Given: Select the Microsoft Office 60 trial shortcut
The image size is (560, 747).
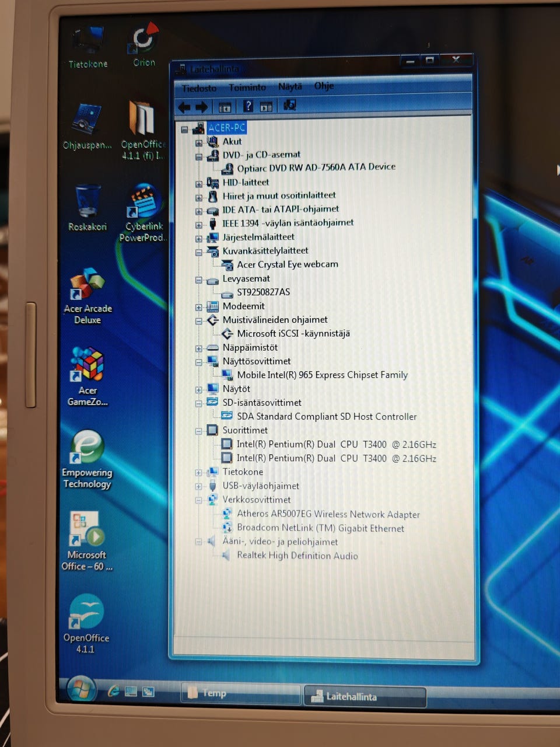Looking at the screenshot, I should (x=87, y=542).
